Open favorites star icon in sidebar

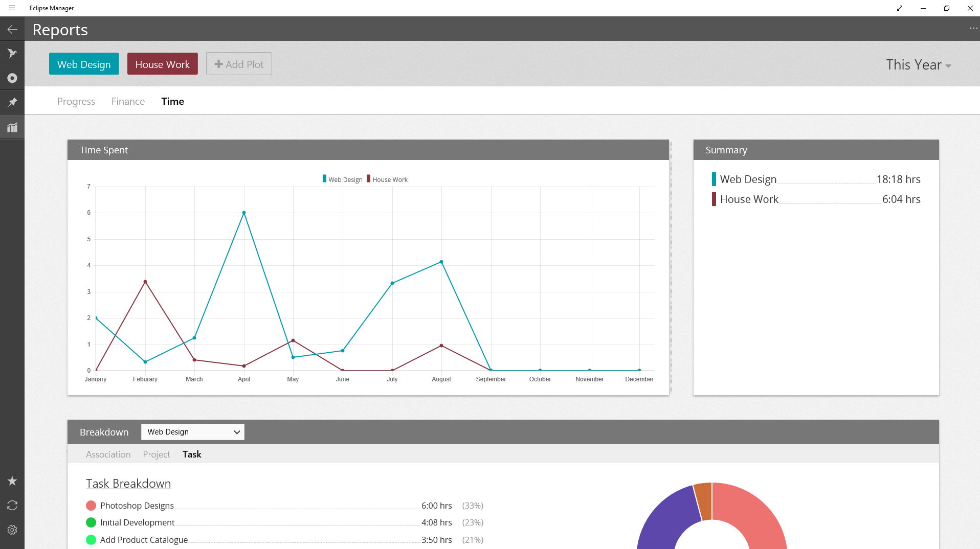[12, 481]
